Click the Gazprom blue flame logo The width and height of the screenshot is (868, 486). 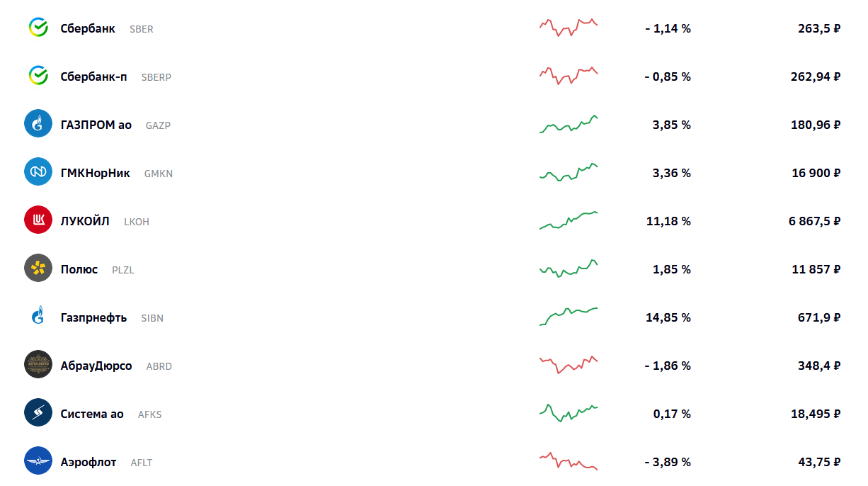tap(38, 124)
